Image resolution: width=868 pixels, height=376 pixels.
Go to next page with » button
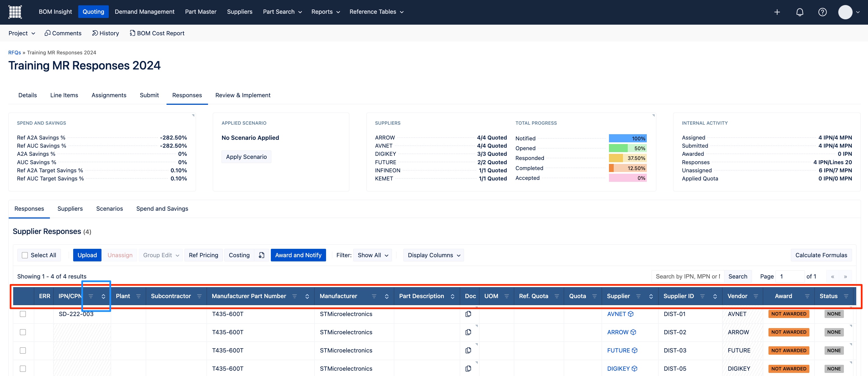pos(845,276)
